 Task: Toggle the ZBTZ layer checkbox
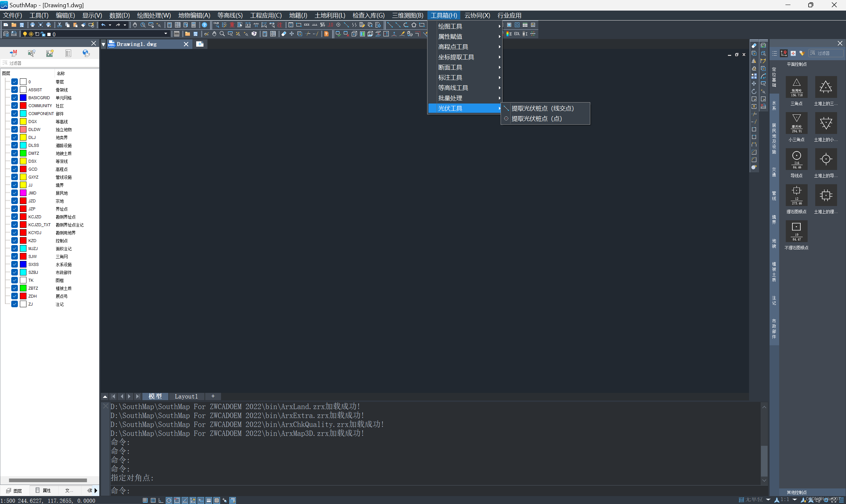(15, 288)
